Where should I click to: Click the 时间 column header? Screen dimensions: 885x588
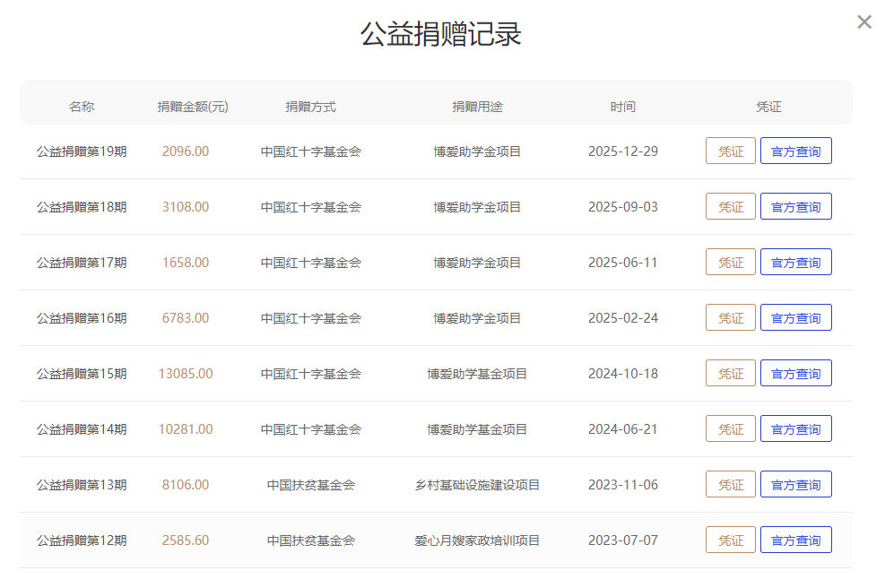click(x=622, y=107)
